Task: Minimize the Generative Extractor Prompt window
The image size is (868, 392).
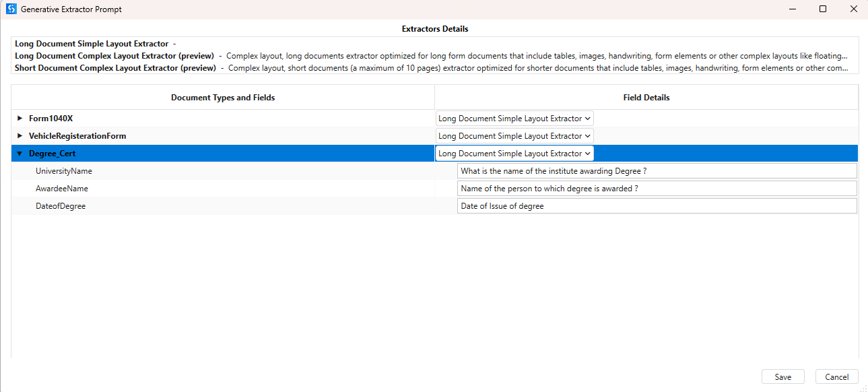Action: point(791,9)
